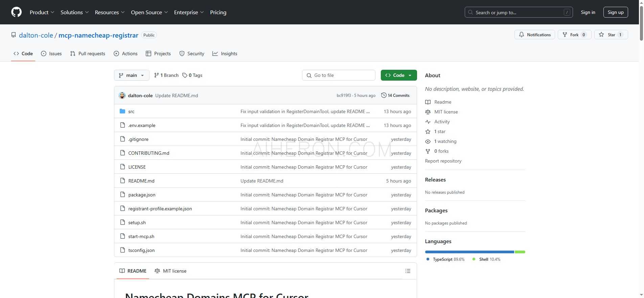
Task: Click the clock history icon near 14 Commits
Action: (x=384, y=95)
